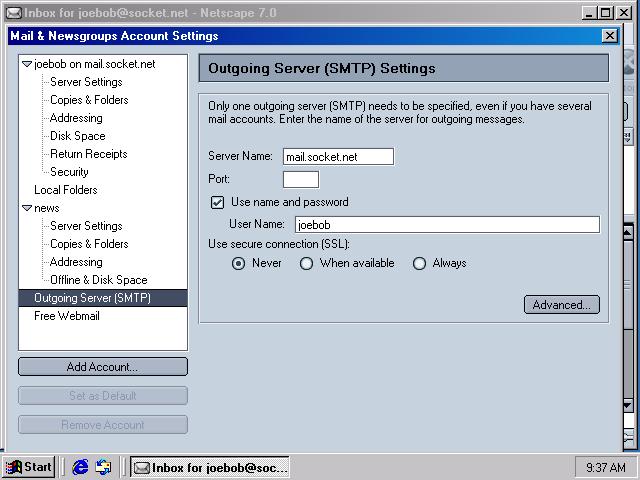The height and width of the screenshot is (480, 640).
Task: Select Addressing under joebob account
Action: [76, 118]
